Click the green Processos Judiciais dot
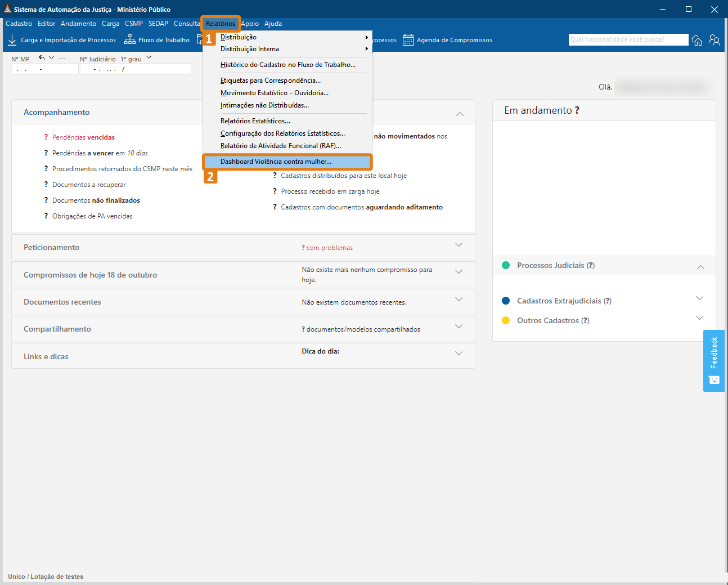Screen dimensions: 728x585 tap(506, 265)
